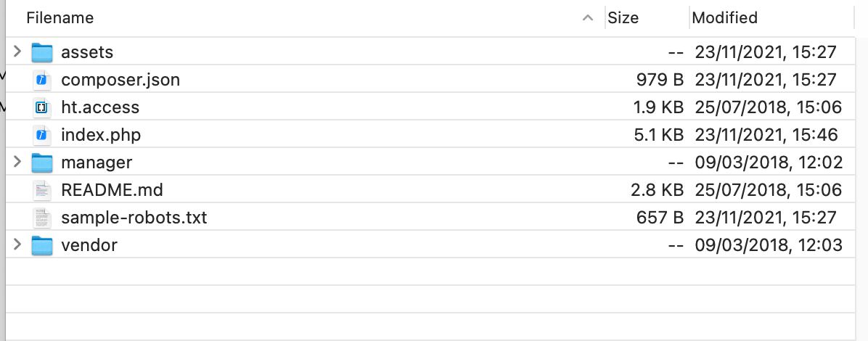Expand the manager folder chevron
This screenshot has height=341, width=868.
pyautogui.click(x=17, y=162)
